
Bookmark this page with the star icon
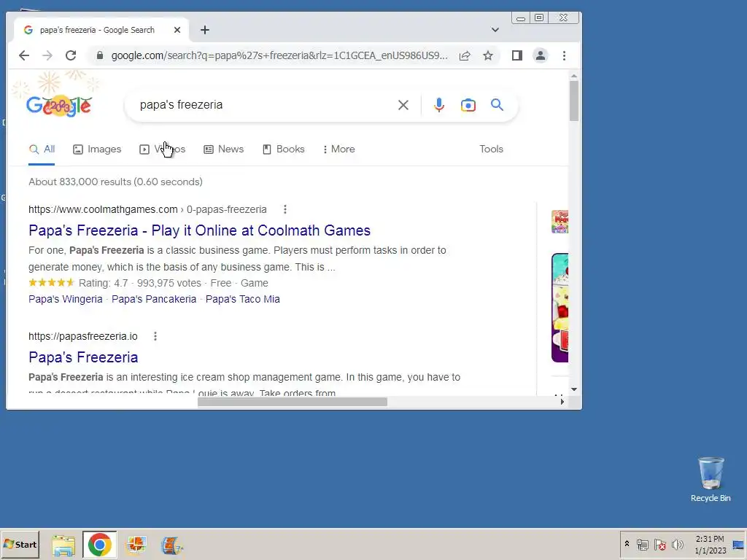click(x=488, y=55)
